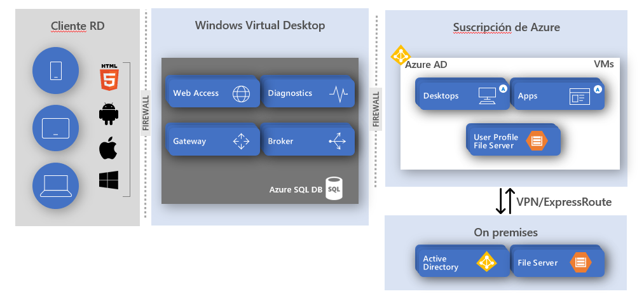Click the monitor icon in Desktops
This screenshot has width=644, height=303.
pos(487,96)
